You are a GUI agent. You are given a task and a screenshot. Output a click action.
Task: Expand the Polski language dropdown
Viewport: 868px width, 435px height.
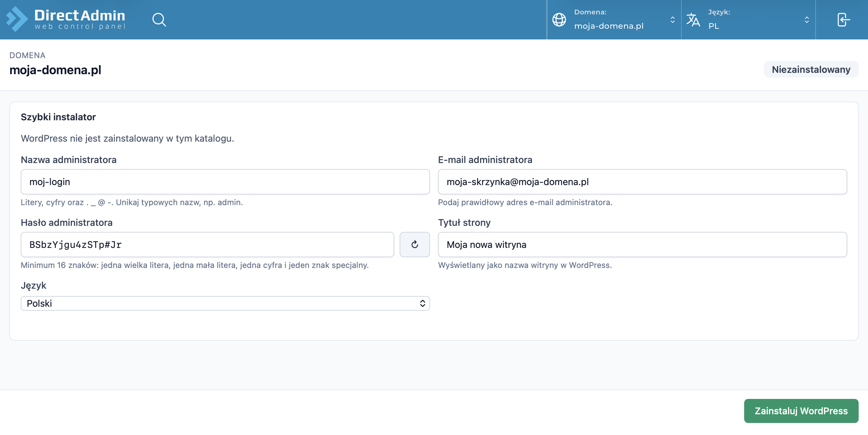pos(225,303)
